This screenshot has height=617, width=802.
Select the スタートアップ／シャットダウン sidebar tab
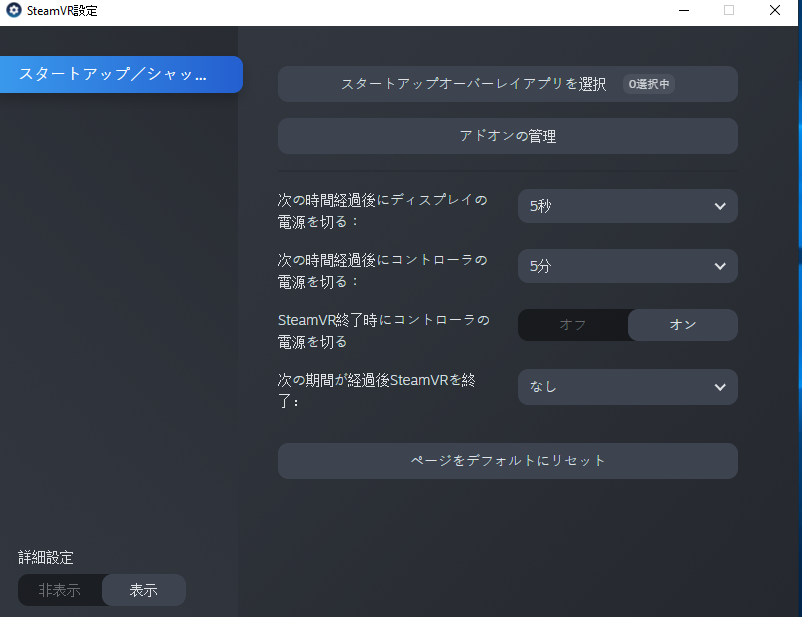point(121,74)
